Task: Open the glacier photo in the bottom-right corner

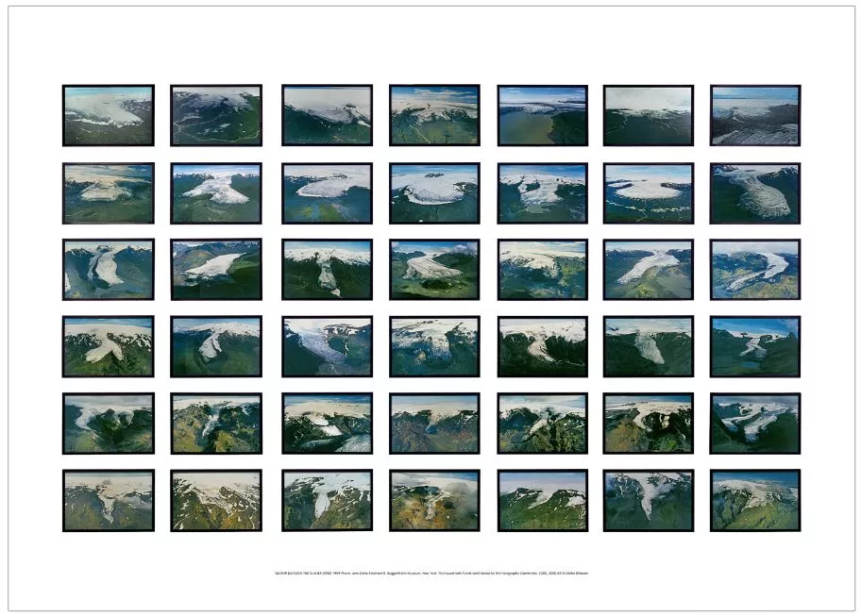Action: click(755, 500)
